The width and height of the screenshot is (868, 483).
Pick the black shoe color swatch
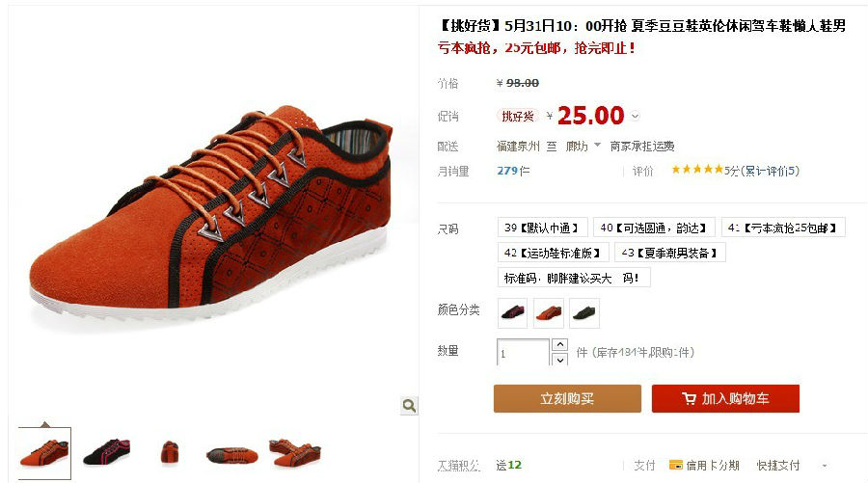coord(513,313)
